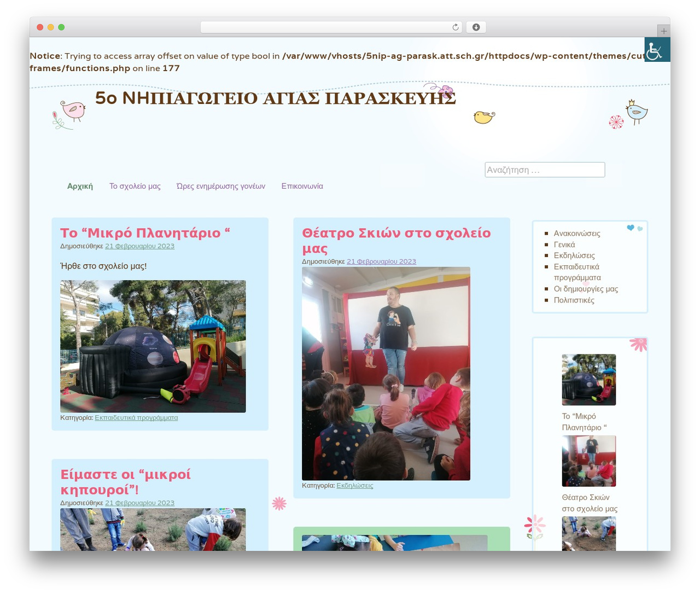Screen dimensions: 700x593
Task: Focus the Αναζήτηση search field
Action: tap(545, 170)
